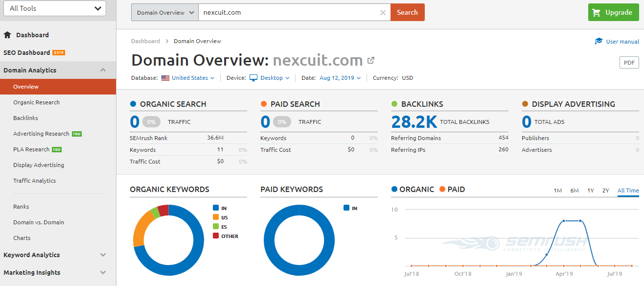Screen dimensions: 644x286
Task: Open Domain vs. Domain in sidebar
Action: (39, 222)
